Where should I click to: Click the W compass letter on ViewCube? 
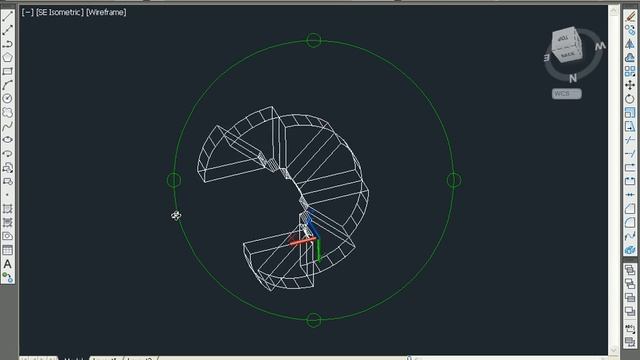(x=600, y=46)
